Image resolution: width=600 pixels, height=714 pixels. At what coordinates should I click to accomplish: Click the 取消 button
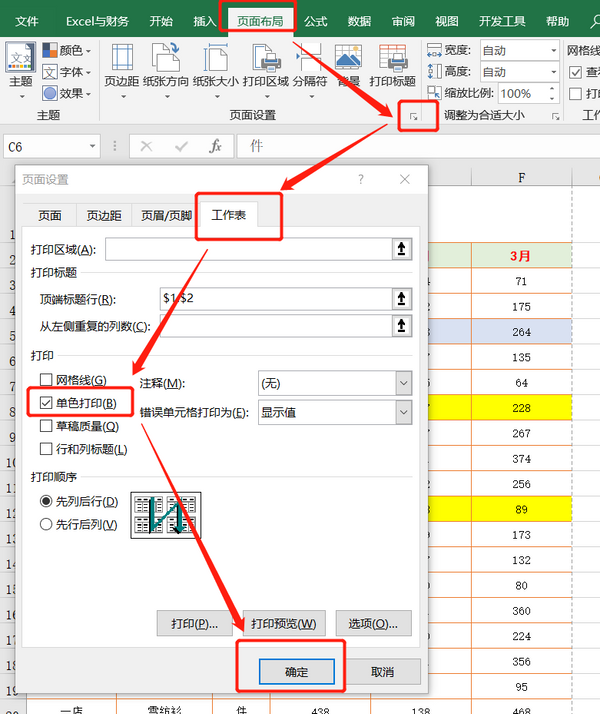[382, 671]
